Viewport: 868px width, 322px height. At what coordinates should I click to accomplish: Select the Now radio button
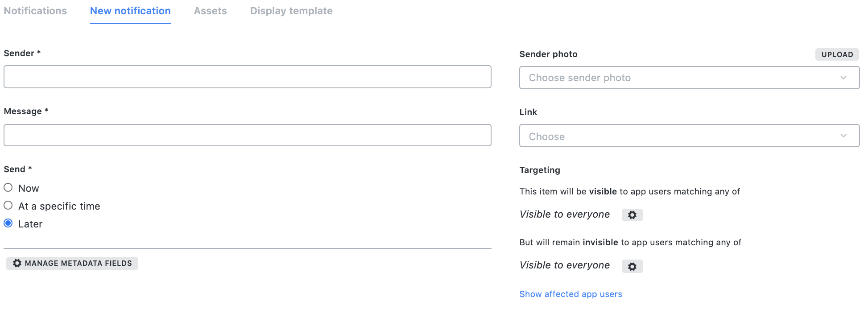pos(8,187)
